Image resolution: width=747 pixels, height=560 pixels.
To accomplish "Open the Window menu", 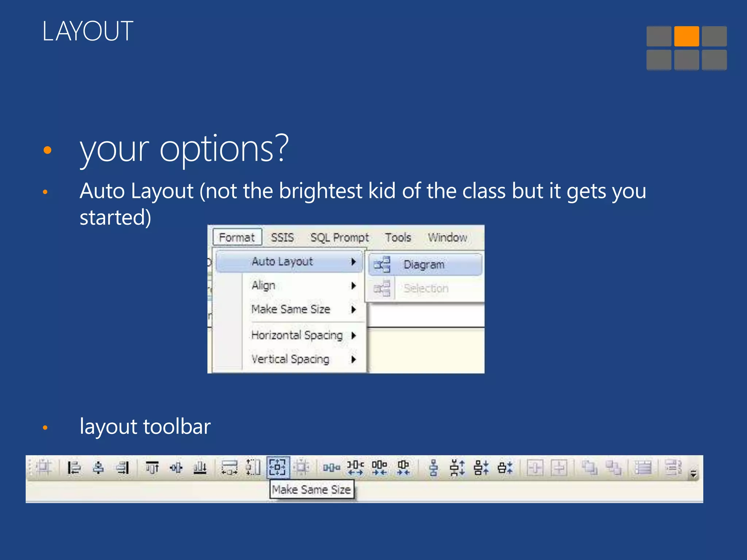I will click(448, 237).
